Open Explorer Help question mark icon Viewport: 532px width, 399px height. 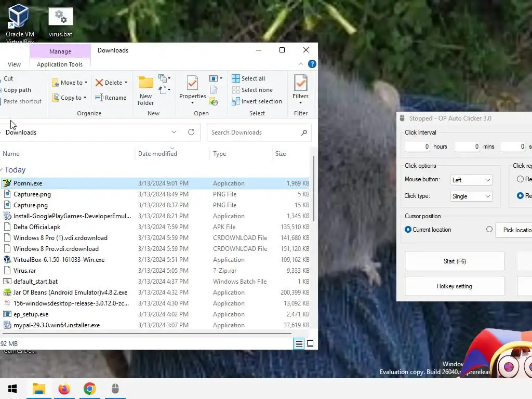coord(312,64)
